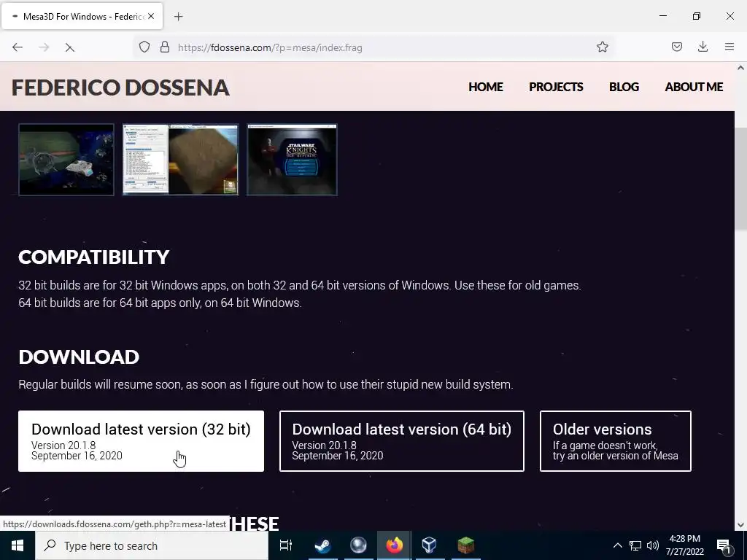
Task: Go to the HOME page
Action: [485, 87]
